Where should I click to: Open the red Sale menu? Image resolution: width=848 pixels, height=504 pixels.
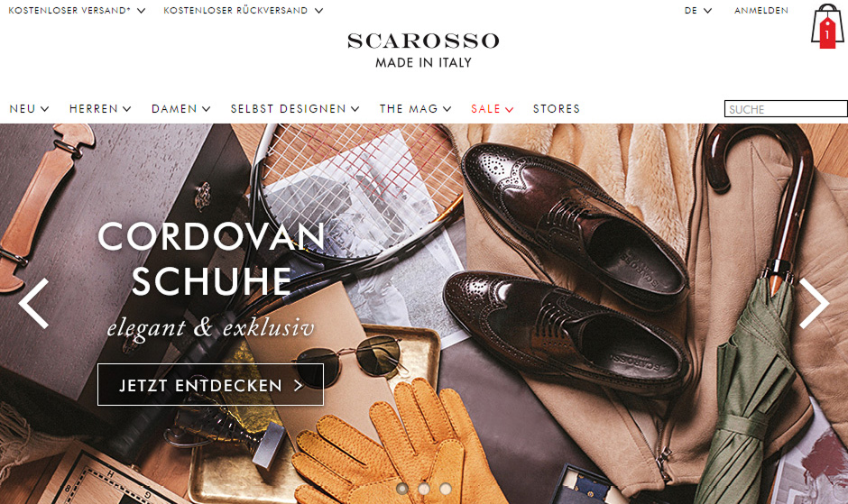[x=493, y=109]
